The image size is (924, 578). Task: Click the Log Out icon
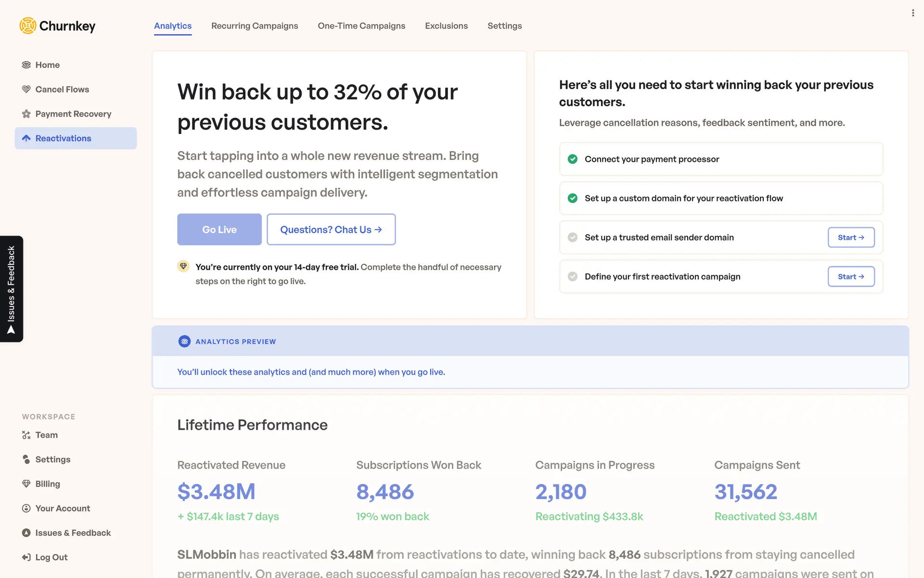tap(26, 557)
